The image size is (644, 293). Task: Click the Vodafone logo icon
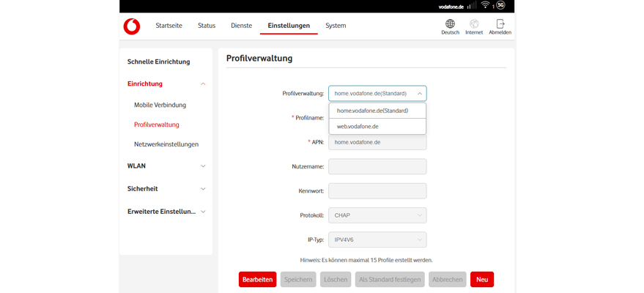coord(132,26)
